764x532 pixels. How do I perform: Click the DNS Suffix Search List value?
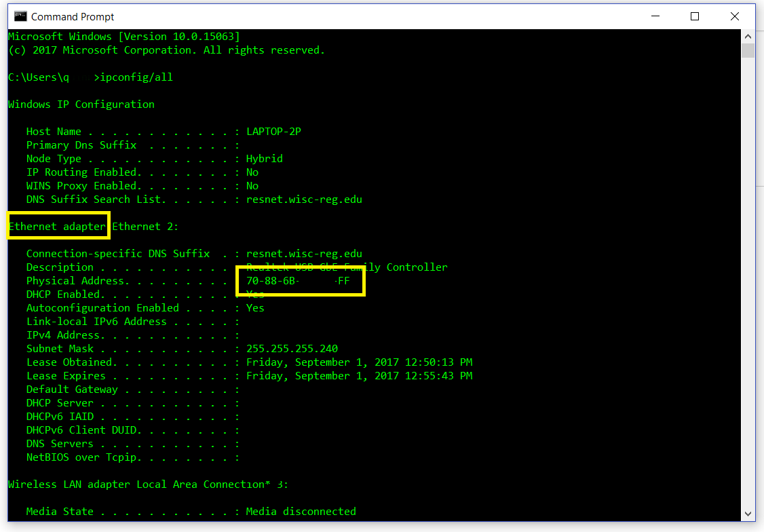click(304, 199)
